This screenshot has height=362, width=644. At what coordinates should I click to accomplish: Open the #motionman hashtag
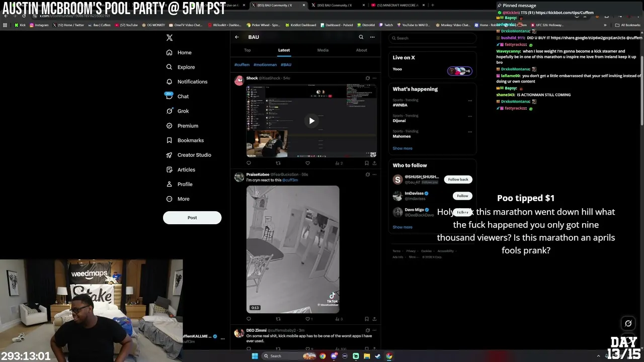(x=265, y=64)
